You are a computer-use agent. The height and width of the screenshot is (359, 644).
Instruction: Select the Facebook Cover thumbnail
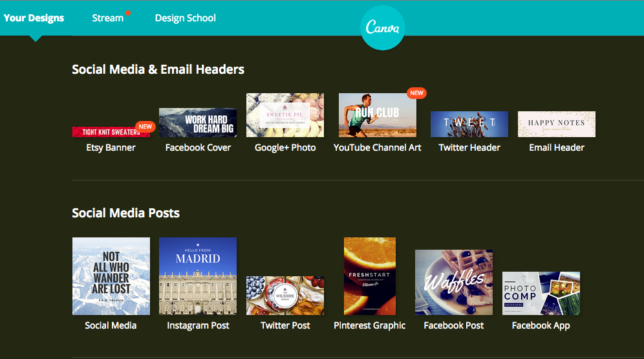[198, 122]
